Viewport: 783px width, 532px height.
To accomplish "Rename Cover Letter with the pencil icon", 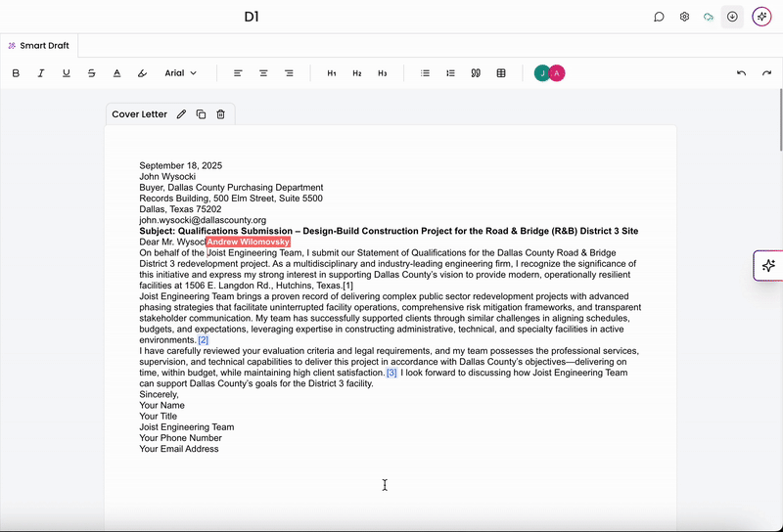I will [x=181, y=114].
